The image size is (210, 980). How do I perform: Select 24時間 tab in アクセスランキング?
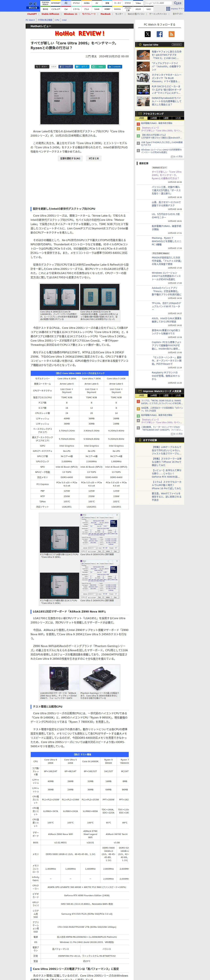(x=153, y=118)
